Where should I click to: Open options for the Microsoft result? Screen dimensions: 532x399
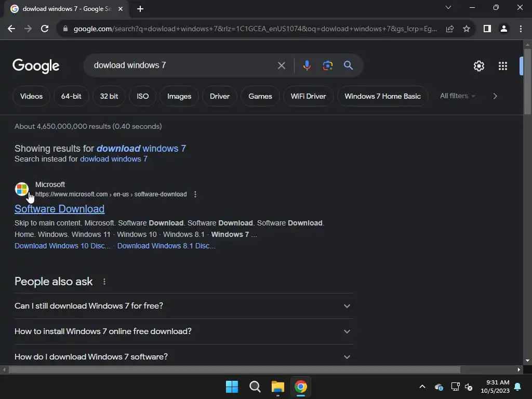195,194
